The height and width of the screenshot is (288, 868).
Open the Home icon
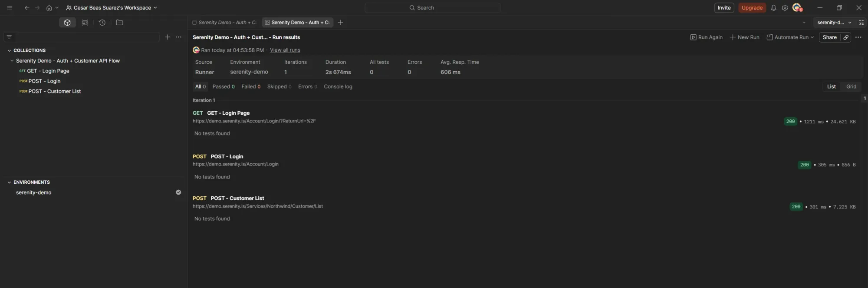coord(49,8)
